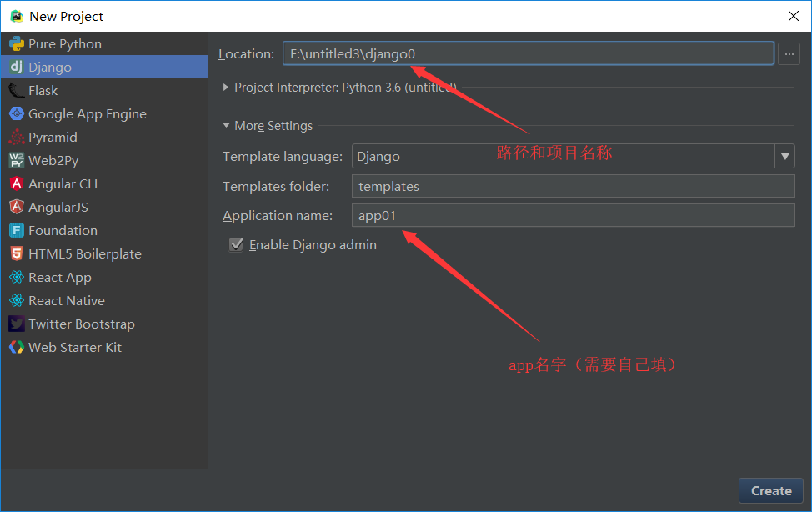812x512 pixels.
Task: Select the Pyramid project icon
Action: [17, 137]
